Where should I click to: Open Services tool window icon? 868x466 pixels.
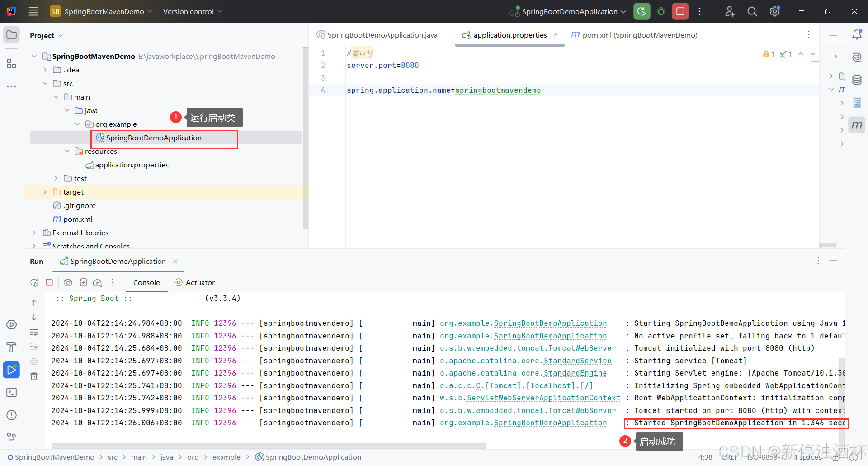[11, 325]
